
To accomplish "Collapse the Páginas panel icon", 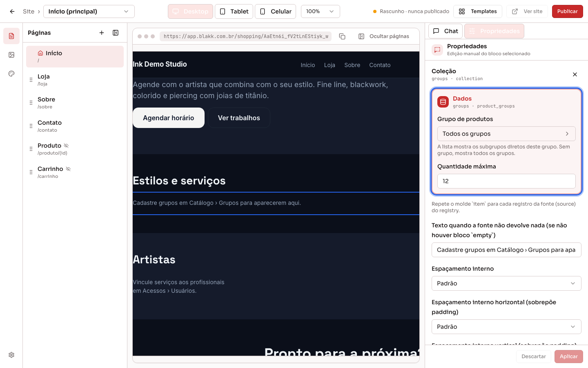I will click(116, 33).
